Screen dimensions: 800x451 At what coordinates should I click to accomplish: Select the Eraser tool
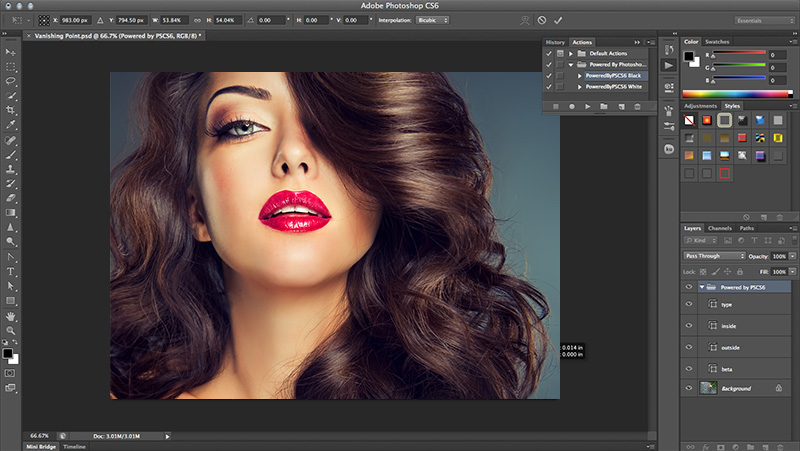click(10, 198)
